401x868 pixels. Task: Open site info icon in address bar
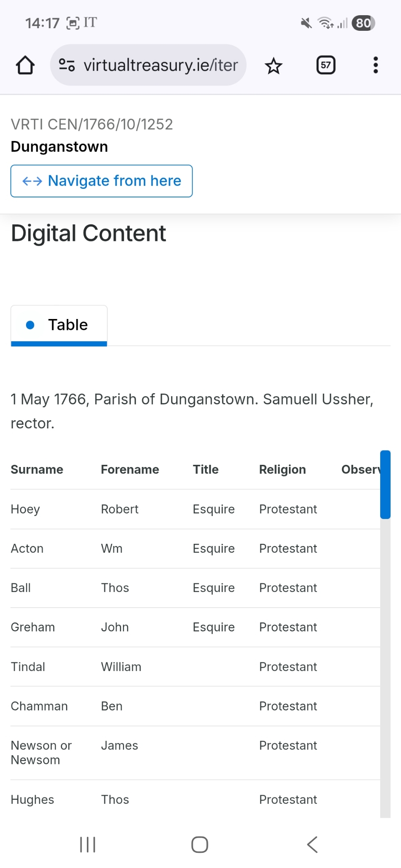[x=67, y=65]
